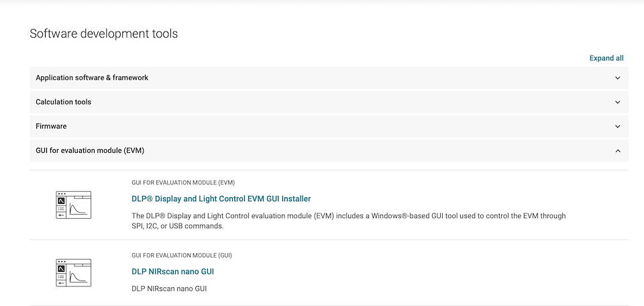The width and height of the screenshot is (644, 306).
Task: Click the DLP Display and Light Control GUI icon
Action: 73,205
